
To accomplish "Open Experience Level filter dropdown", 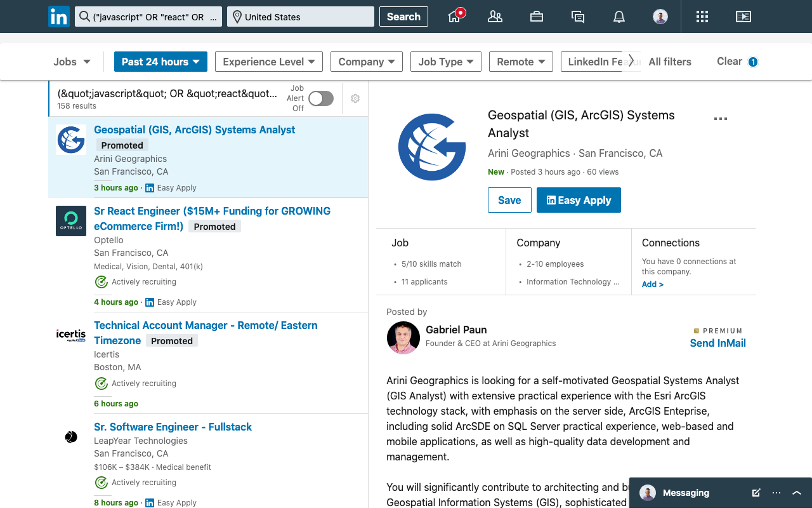I will click(x=269, y=62).
